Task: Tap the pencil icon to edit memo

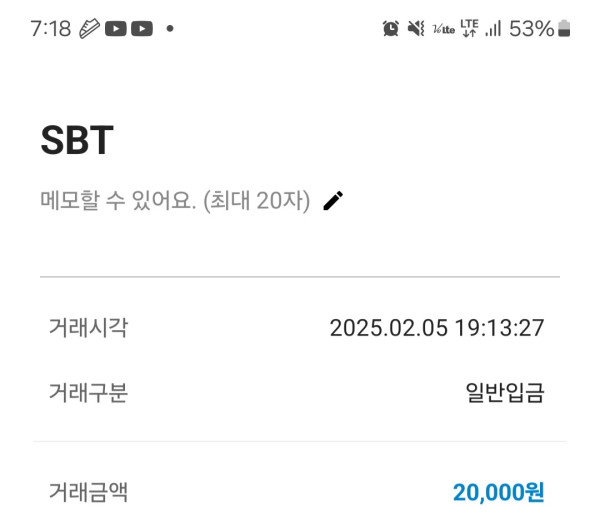Action: click(333, 201)
